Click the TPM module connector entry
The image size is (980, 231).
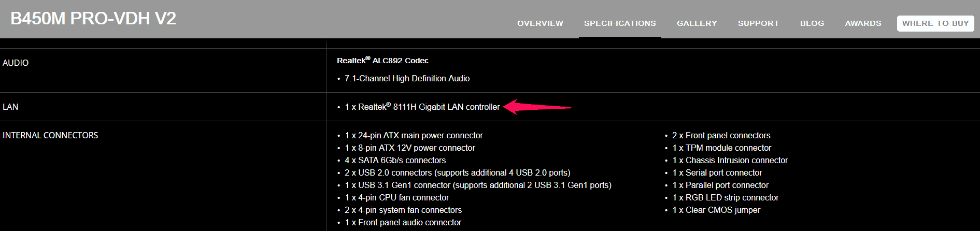click(x=721, y=148)
